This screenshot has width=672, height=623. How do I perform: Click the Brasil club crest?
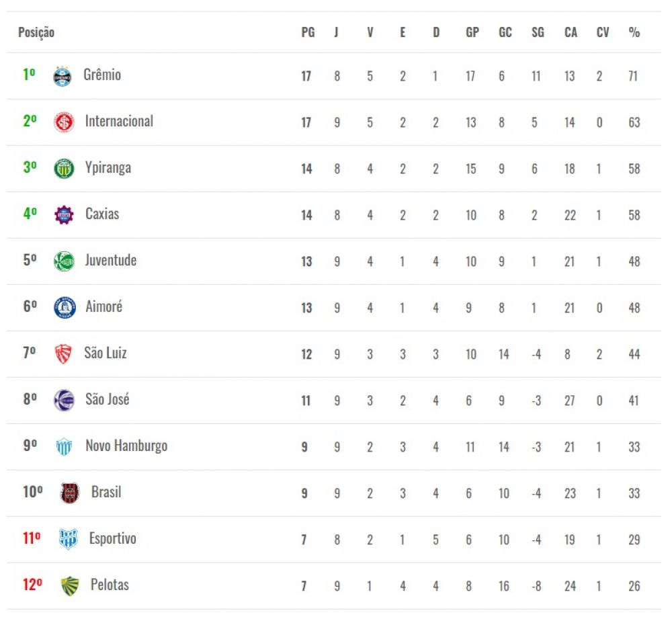(69, 493)
